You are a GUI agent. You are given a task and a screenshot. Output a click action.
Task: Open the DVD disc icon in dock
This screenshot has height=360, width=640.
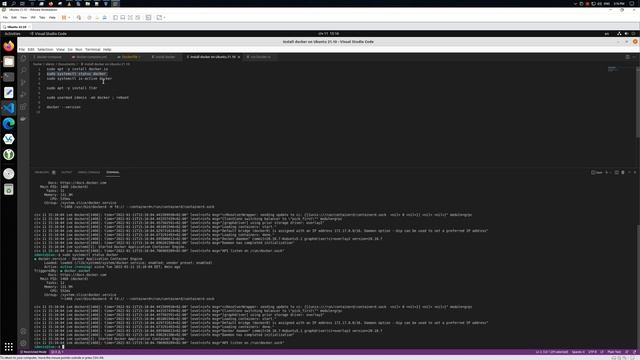point(9,174)
